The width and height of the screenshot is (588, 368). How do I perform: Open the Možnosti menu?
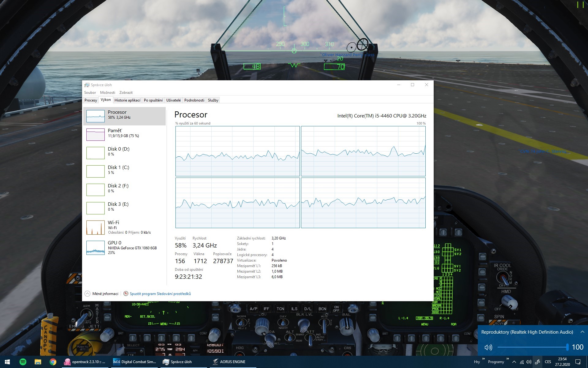click(107, 93)
